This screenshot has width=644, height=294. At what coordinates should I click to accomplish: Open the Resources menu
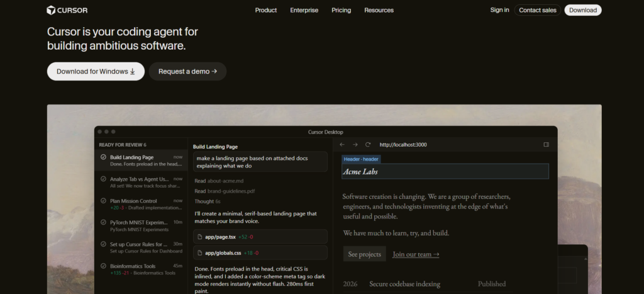(379, 10)
